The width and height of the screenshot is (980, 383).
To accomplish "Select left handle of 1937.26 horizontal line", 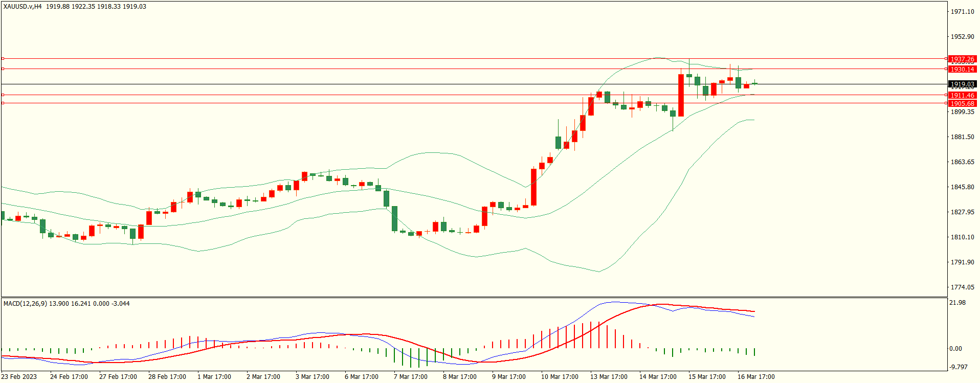I will tap(3, 59).
